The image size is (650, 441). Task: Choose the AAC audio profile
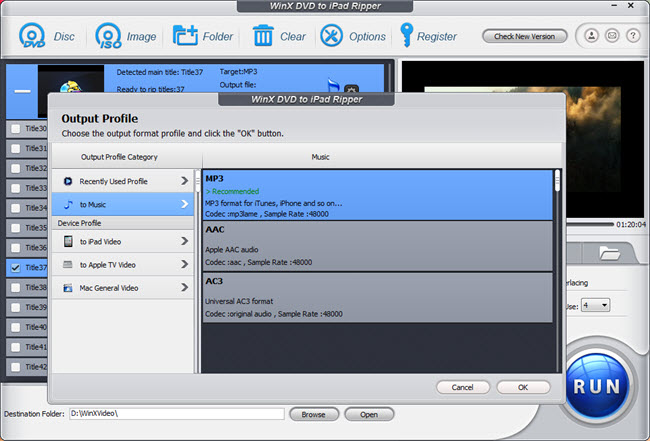coord(378,246)
